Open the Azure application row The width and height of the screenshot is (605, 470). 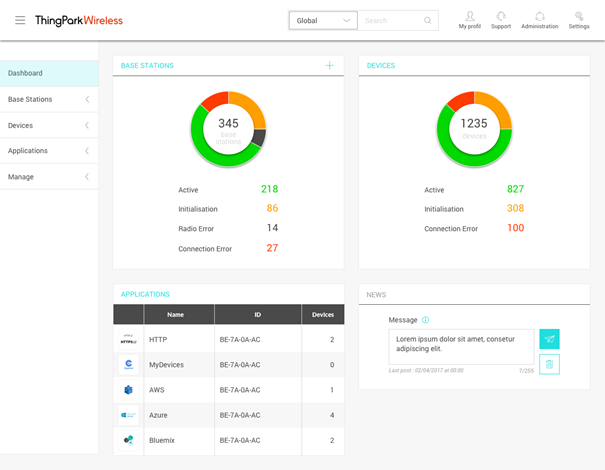[x=229, y=415]
